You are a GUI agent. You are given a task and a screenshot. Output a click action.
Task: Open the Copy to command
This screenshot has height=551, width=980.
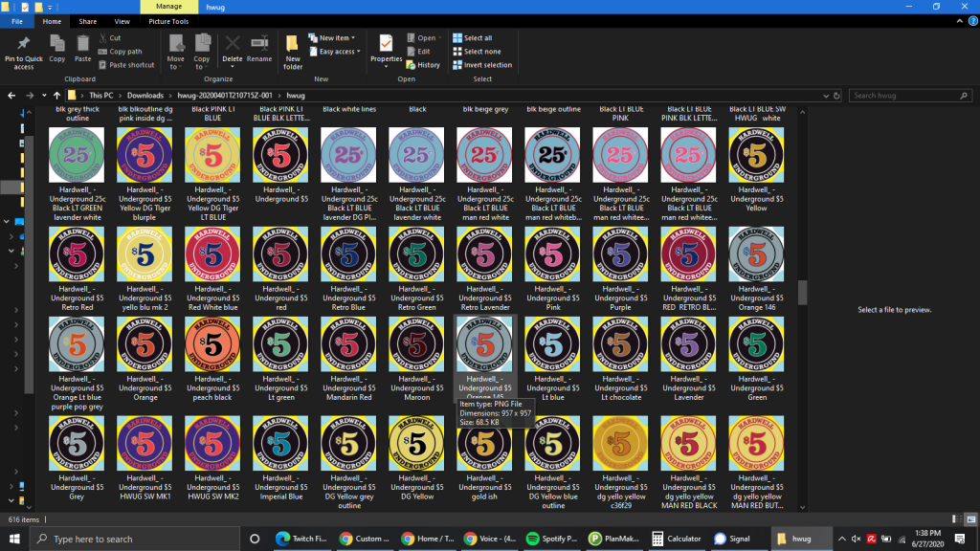pyautogui.click(x=202, y=53)
